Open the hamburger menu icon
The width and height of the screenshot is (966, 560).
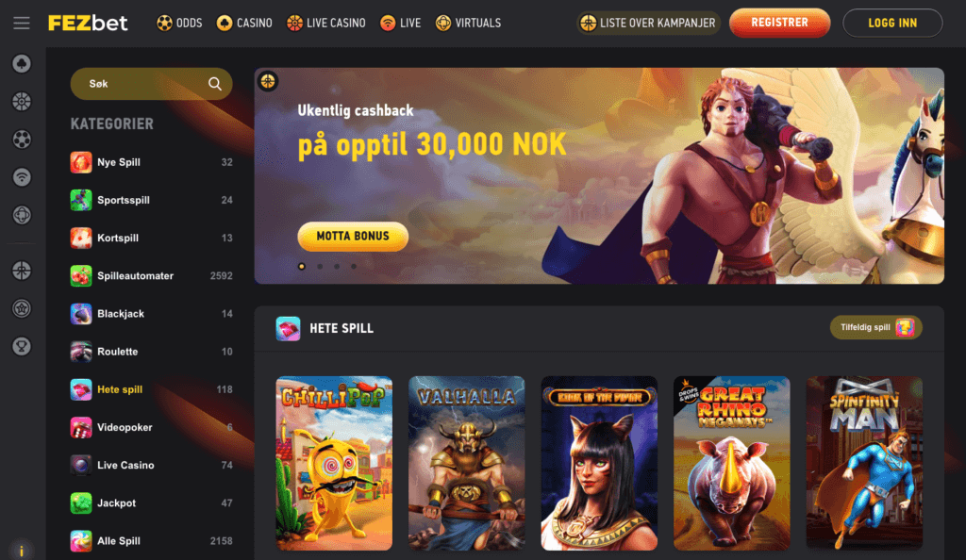tap(22, 24)
